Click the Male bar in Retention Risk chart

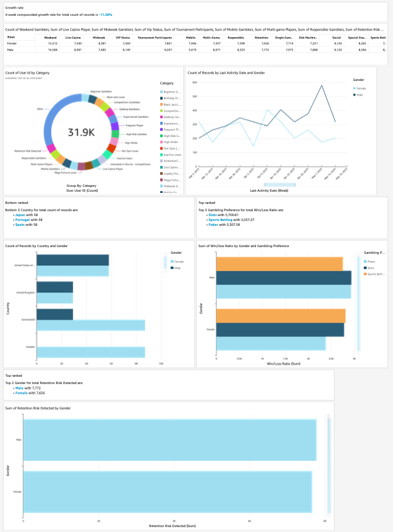[169, 440]
